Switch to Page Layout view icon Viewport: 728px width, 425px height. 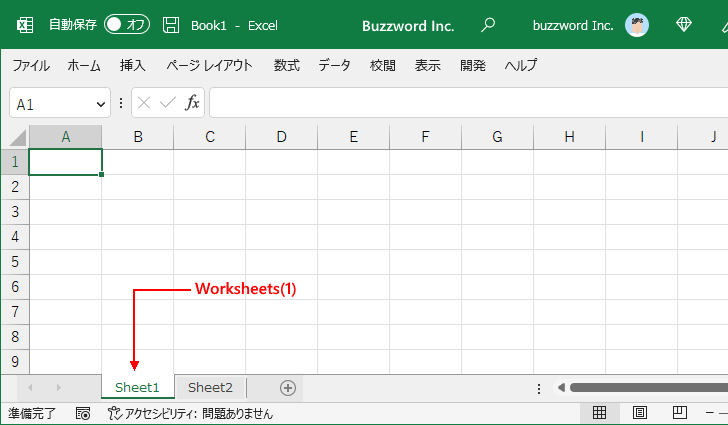pyautogui.click(x=640, y=412)
